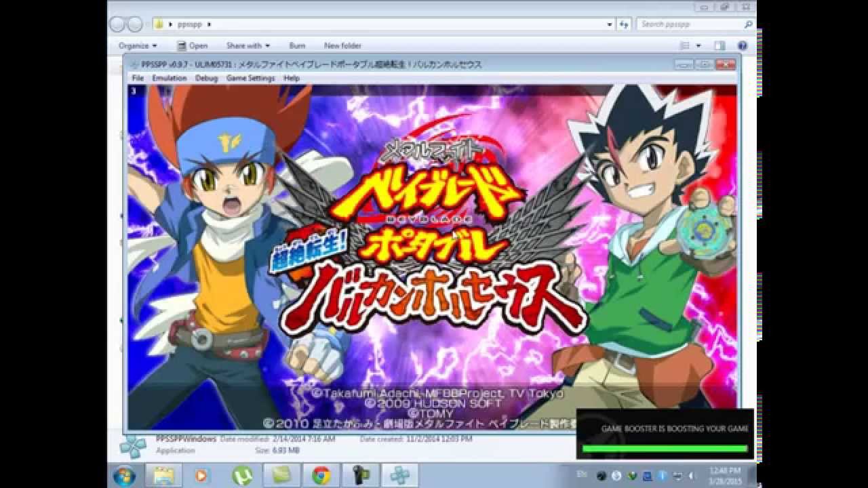Click the Size 6.93 MB text
The width and height of the screenshot is (868, 488).
pyautogui.click(x=279, y=450)
